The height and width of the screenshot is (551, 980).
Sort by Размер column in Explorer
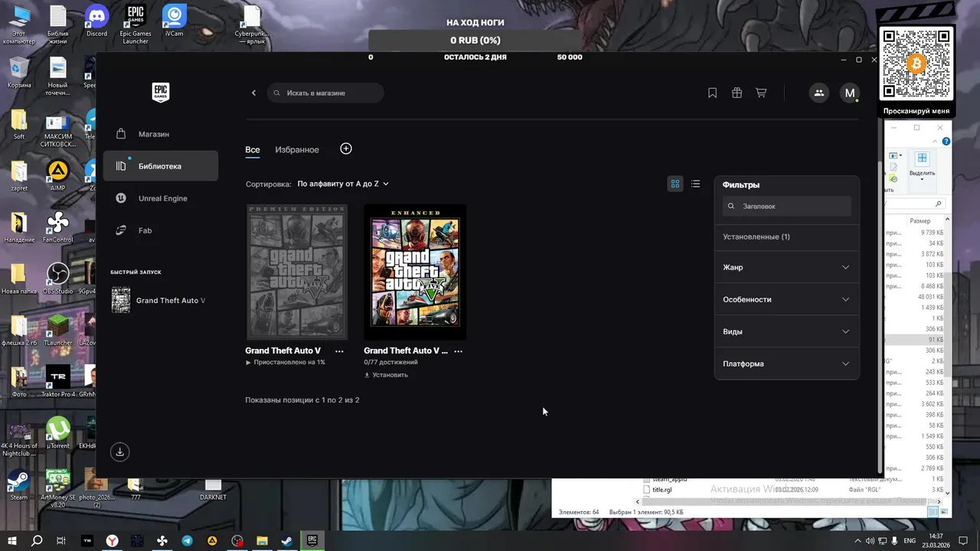point(920,220)
